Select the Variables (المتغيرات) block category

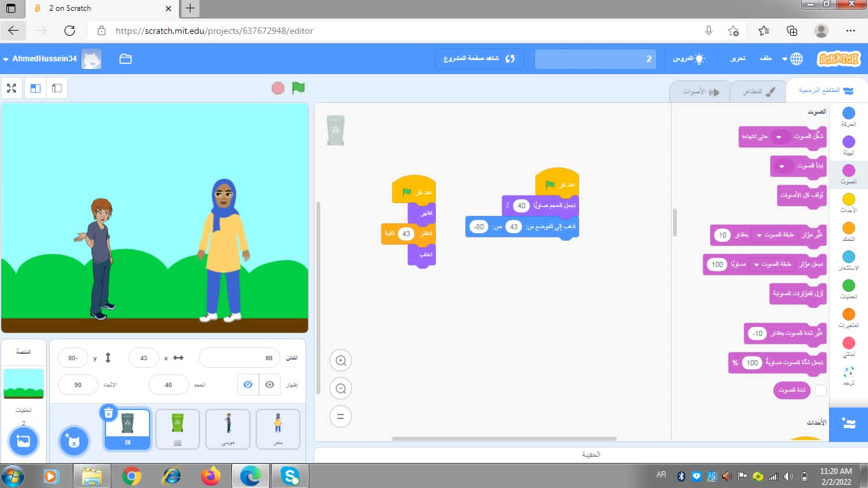(x=848, y=318)
